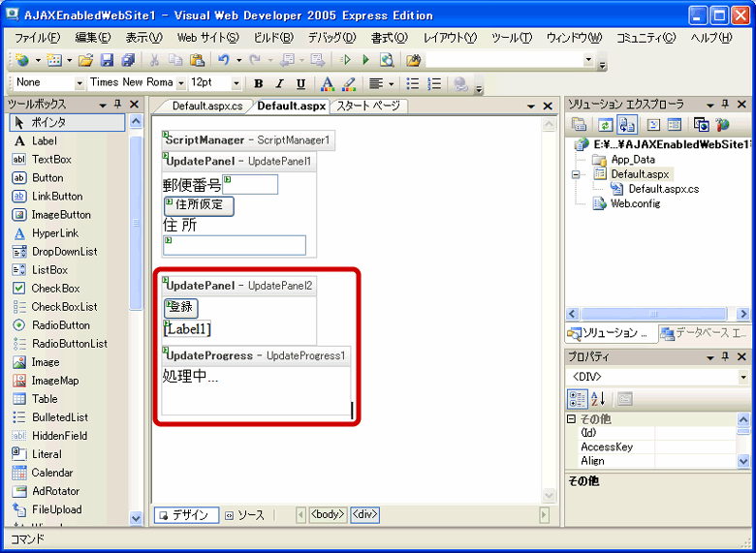Click Nest Related Files icon in Solution Explorer

click(x=627, y=125)
